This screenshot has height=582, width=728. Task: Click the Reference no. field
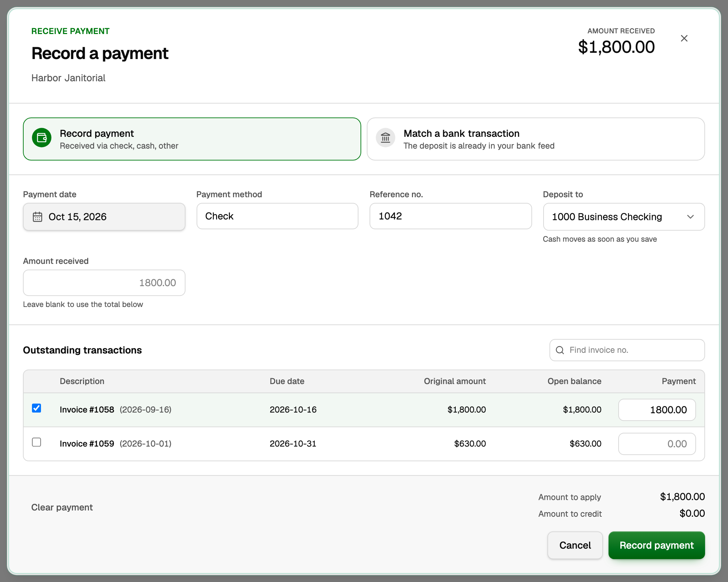[450, 216]
